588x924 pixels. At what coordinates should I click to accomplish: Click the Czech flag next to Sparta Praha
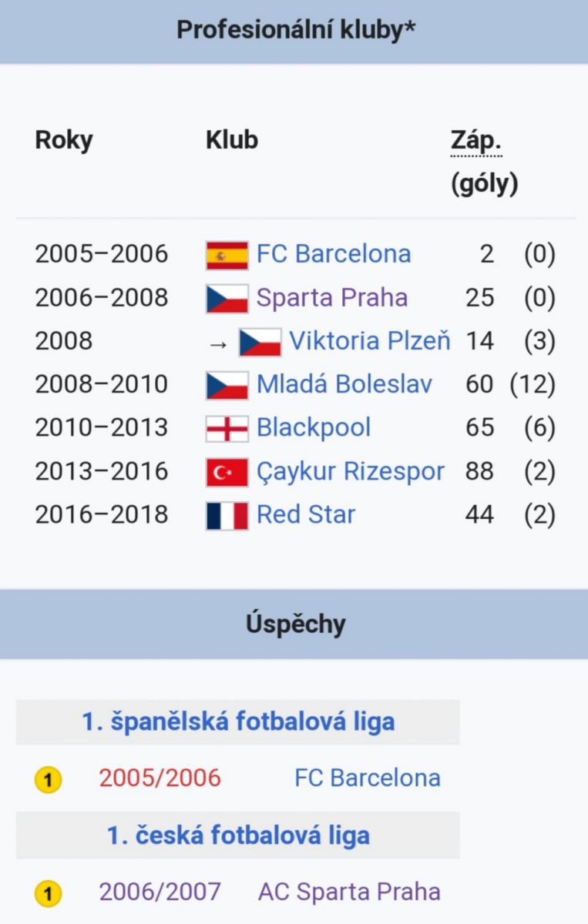click(227, 298)
